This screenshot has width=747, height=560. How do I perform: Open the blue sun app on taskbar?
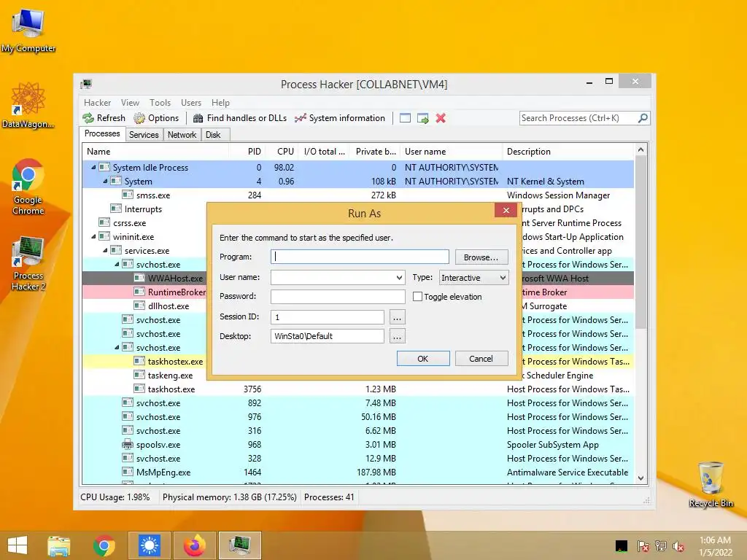(149, 545)
